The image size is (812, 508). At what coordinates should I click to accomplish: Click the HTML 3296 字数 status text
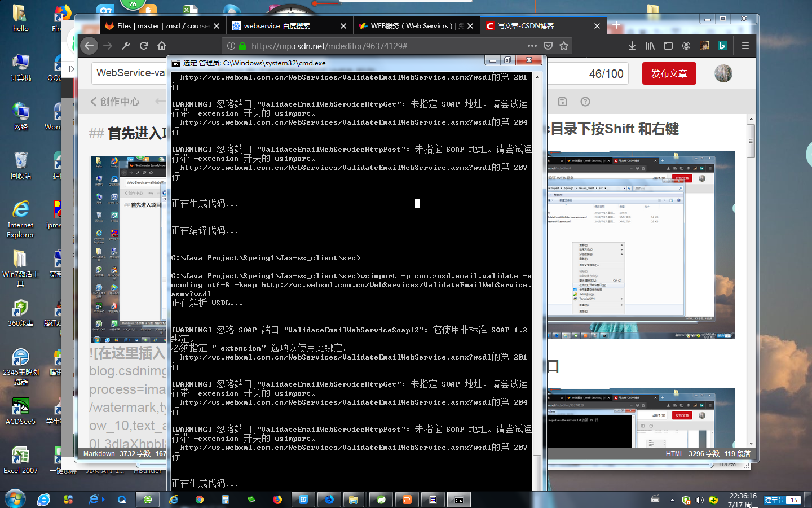point(692,454)
